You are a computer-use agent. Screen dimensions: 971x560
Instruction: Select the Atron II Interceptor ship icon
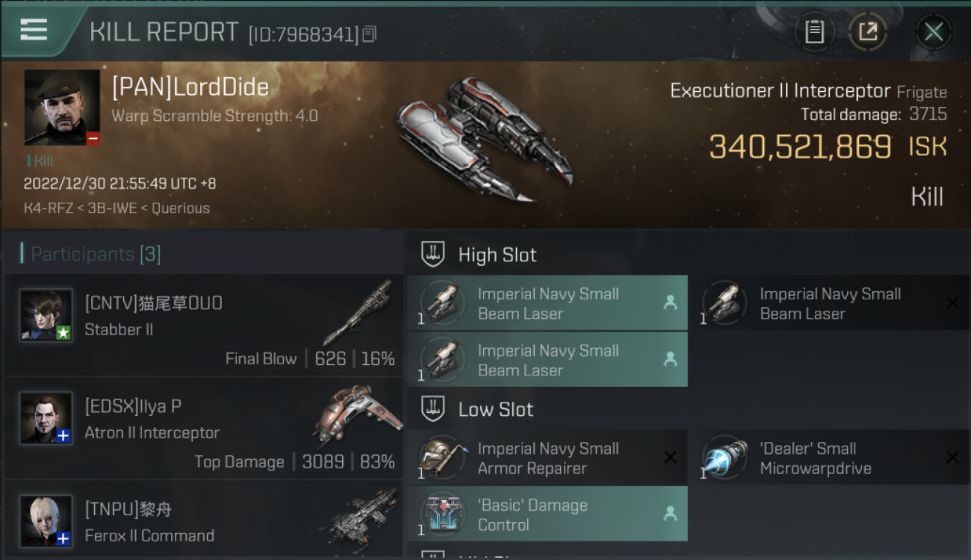[x=357, y=415]
